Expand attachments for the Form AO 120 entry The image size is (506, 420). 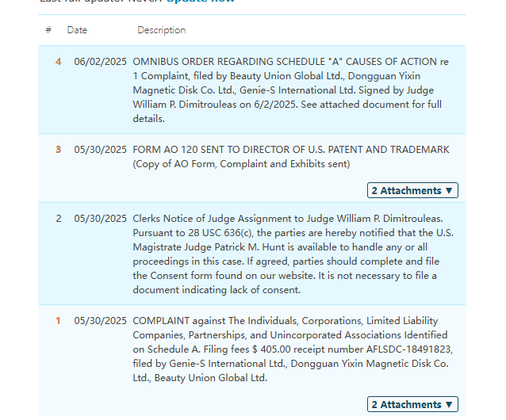(x=413, y=191)
